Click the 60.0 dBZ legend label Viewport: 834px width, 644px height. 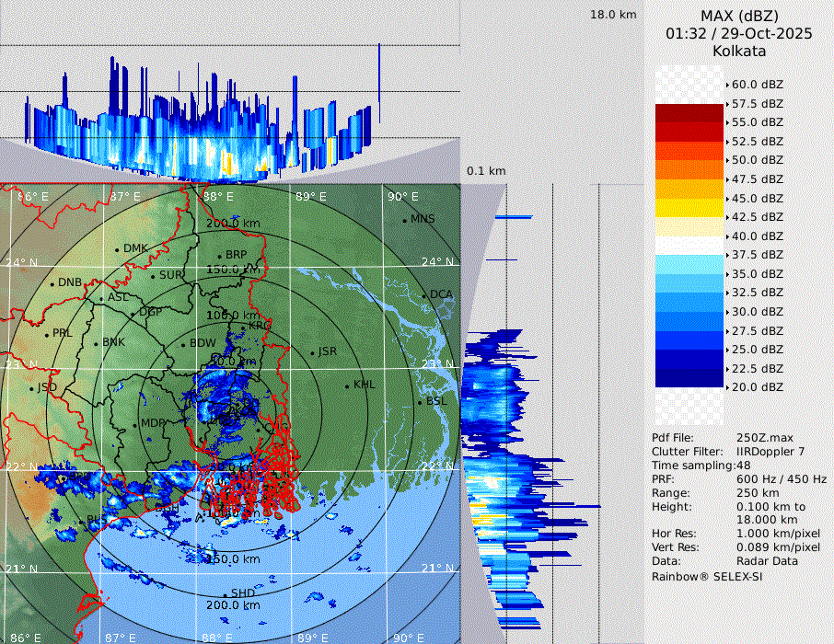click(758, 85)
